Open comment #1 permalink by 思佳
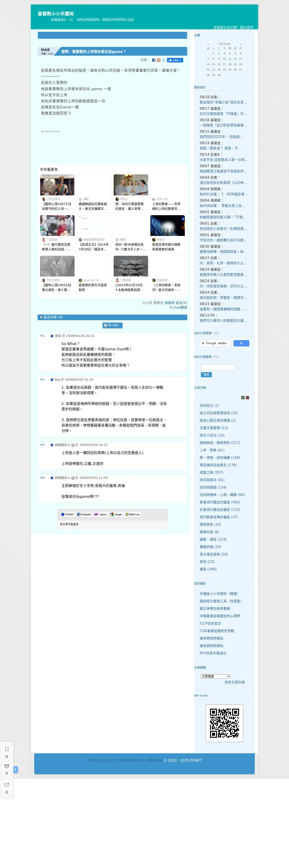Image resolution: width=289 pixels, height=868 pixels. (x=42, y=336)
